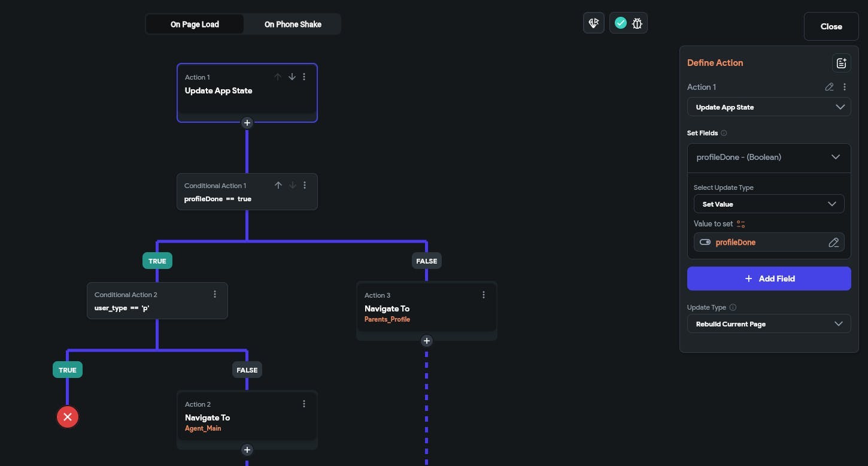868x466 pixels.
Task: Click the variable settings icon beside Value to set
Action: click(x=741, y=224)
